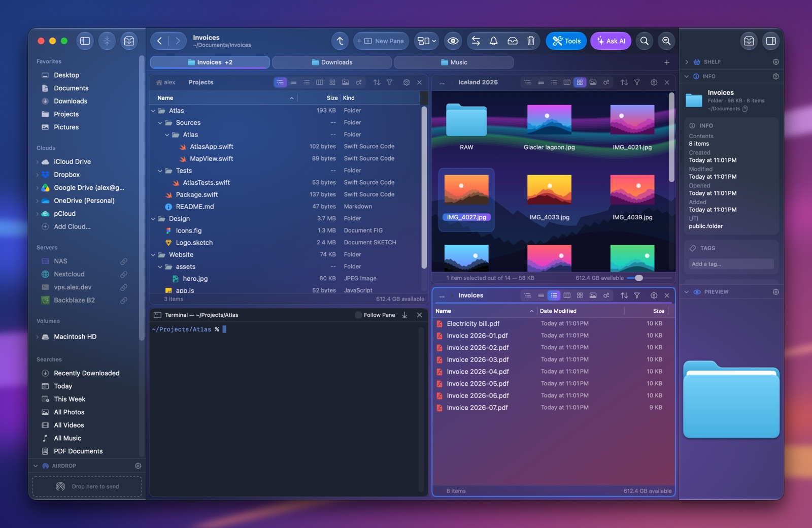812x528 pixels.
Task: Collapse the Atlas top-level folder
Action: (x=153, y=111)
